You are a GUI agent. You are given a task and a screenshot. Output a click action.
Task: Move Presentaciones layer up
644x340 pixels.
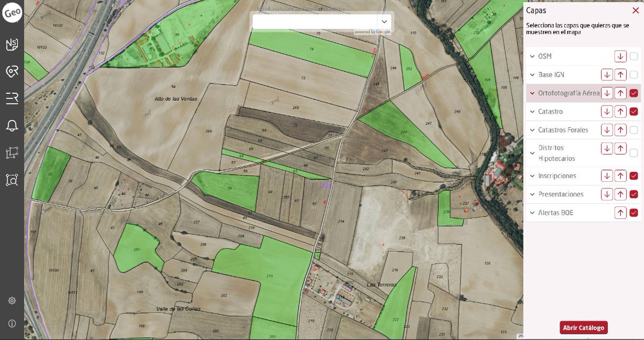[620, 194]
